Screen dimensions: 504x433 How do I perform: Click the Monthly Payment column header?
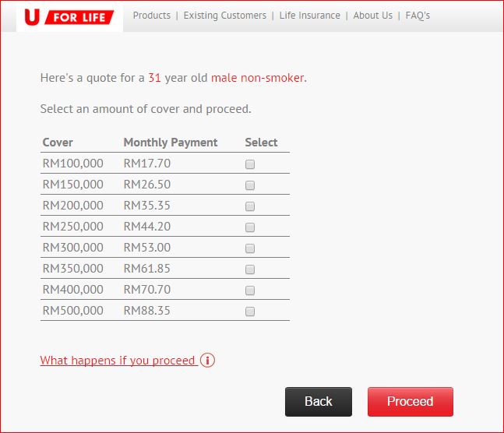pos(171,143)
